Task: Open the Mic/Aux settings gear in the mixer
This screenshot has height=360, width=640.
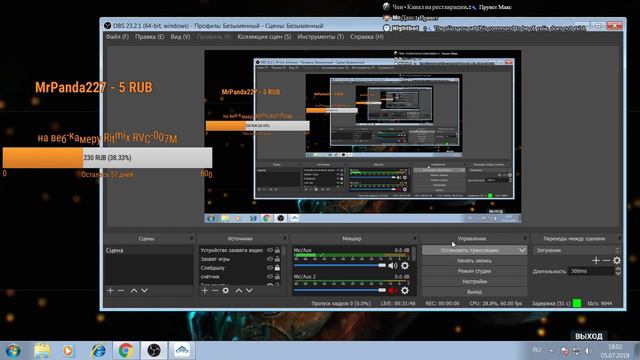Action: (x=404, y=266)
